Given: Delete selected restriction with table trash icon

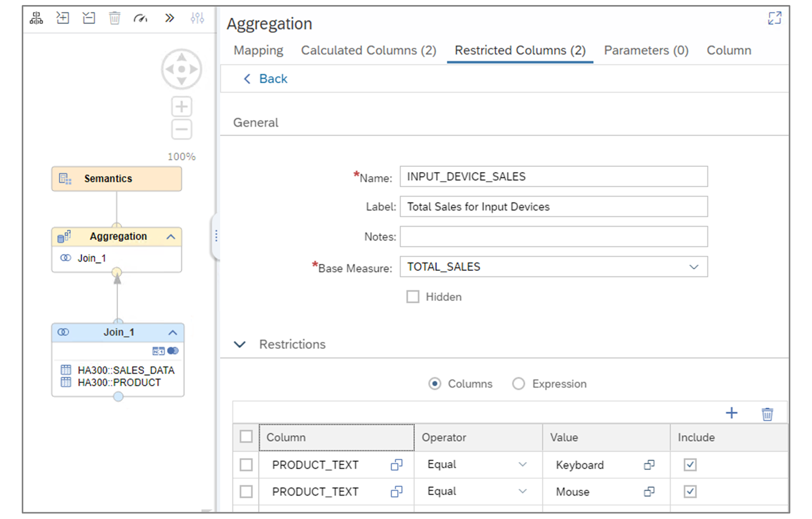Looking at the screenshot, I should [767, 414].
